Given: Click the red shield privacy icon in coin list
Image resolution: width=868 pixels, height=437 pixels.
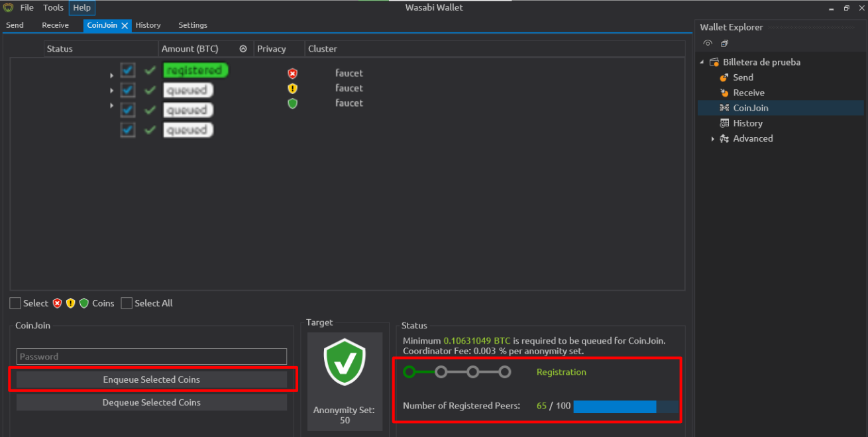Looking at the screenshot, I should pos(292,73).
